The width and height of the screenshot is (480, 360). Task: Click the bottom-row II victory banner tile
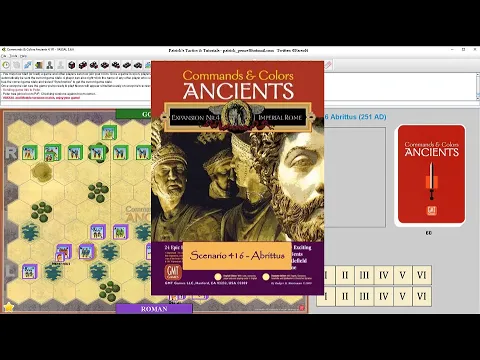[345, 296]
